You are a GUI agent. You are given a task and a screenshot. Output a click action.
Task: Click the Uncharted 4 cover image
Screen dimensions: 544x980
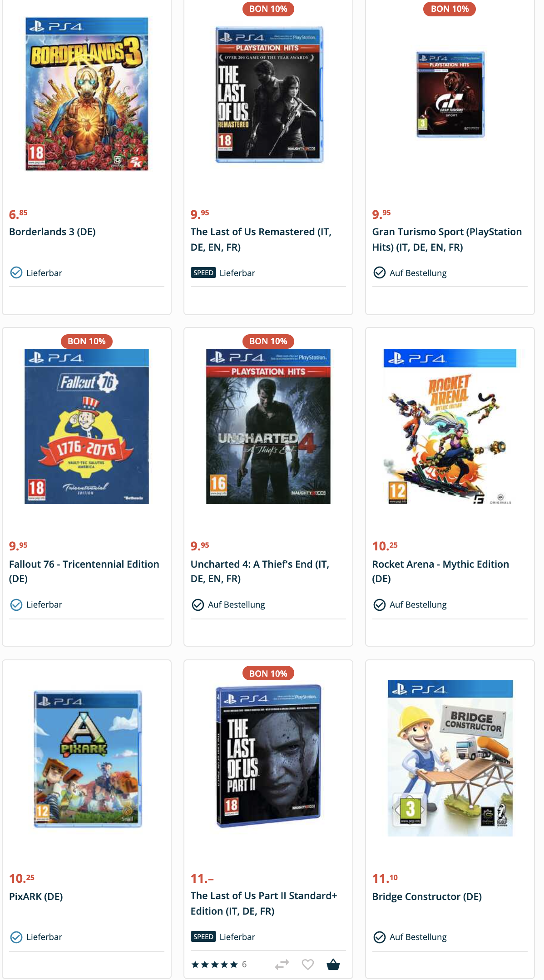pyautogui.click(x=268, y=426)
